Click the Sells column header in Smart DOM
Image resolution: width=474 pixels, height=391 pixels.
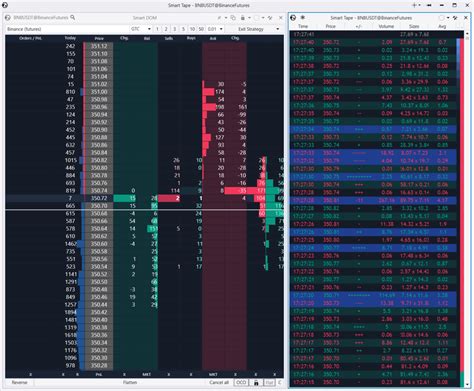[x=169, y=38]
